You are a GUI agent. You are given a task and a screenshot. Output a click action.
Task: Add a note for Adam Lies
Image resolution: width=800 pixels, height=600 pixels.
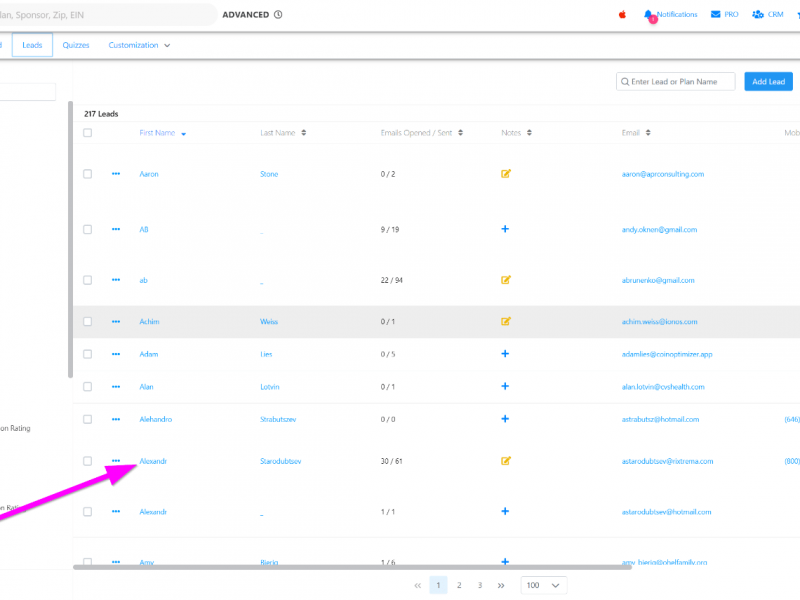505,354
